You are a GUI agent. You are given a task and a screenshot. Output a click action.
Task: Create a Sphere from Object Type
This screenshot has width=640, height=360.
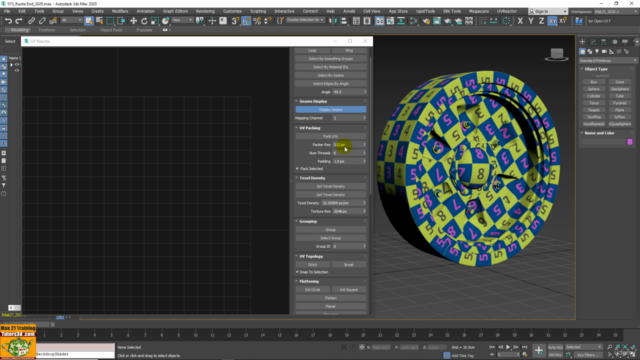pos(593,89)
